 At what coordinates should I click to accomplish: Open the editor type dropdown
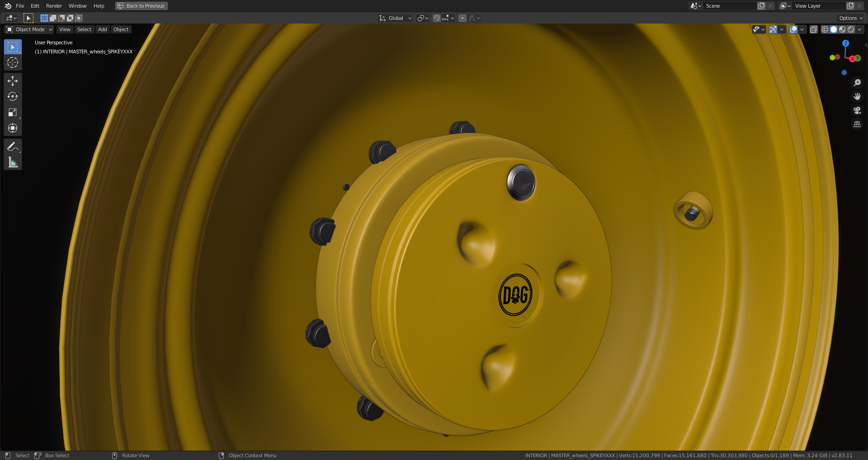(x=11, y=18)
